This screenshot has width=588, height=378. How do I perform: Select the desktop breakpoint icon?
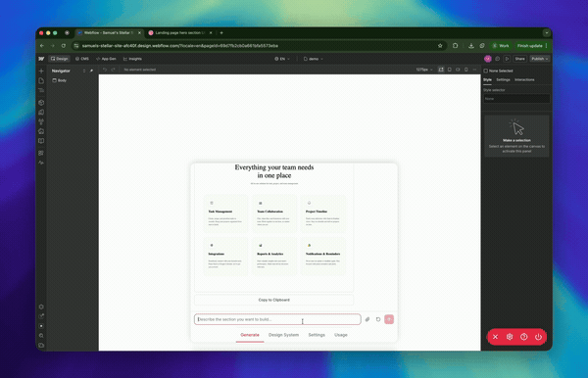[x=441, y=70]
